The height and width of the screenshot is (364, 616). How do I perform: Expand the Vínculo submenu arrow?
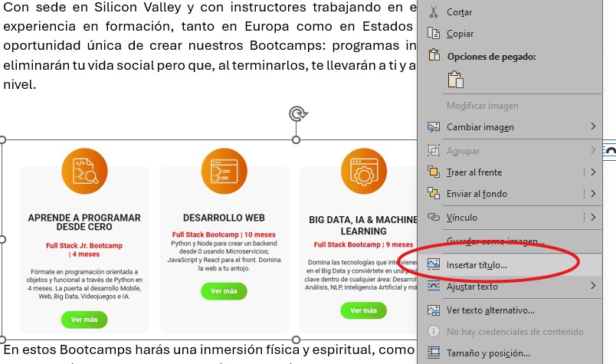click(593, 217)
